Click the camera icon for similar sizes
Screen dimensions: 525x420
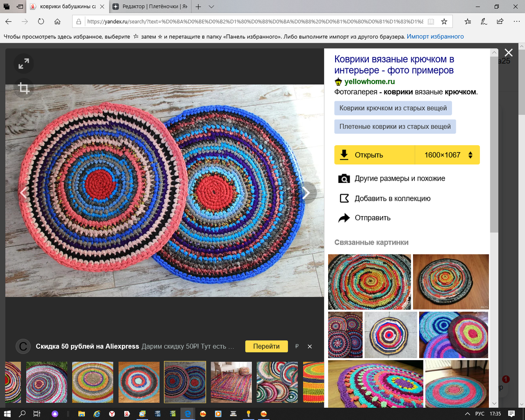click(x=344, y=178)
